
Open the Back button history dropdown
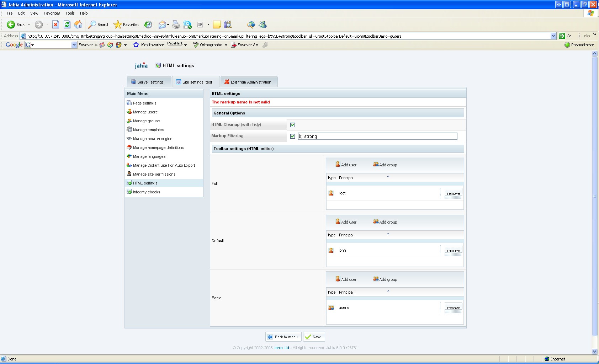point(29,25)
